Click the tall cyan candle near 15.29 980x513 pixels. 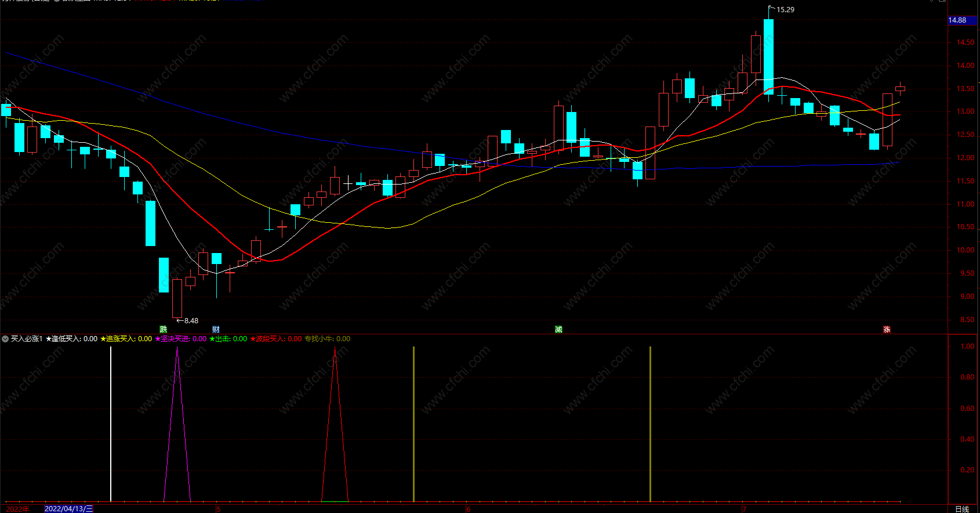coord(768,57)
